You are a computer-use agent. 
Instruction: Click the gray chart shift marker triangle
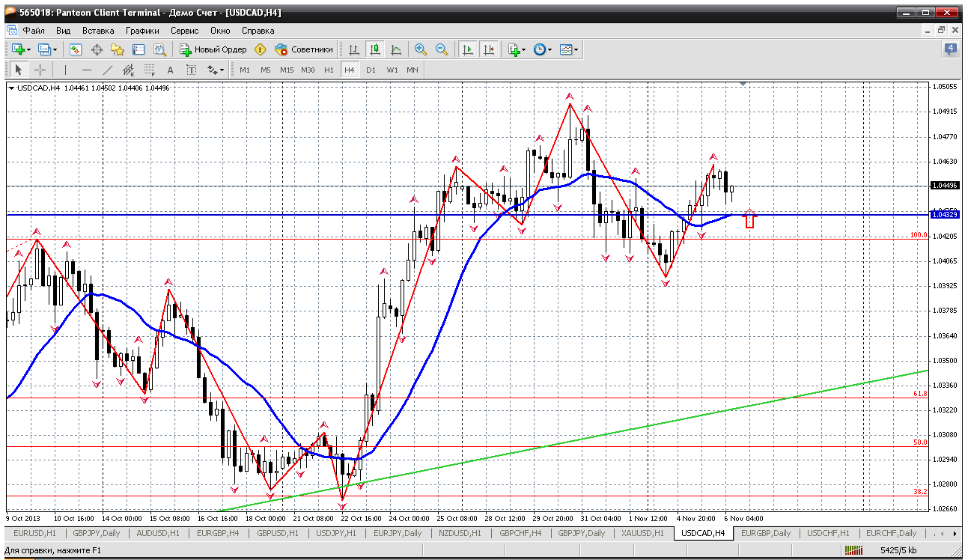[x=743, y=85]
